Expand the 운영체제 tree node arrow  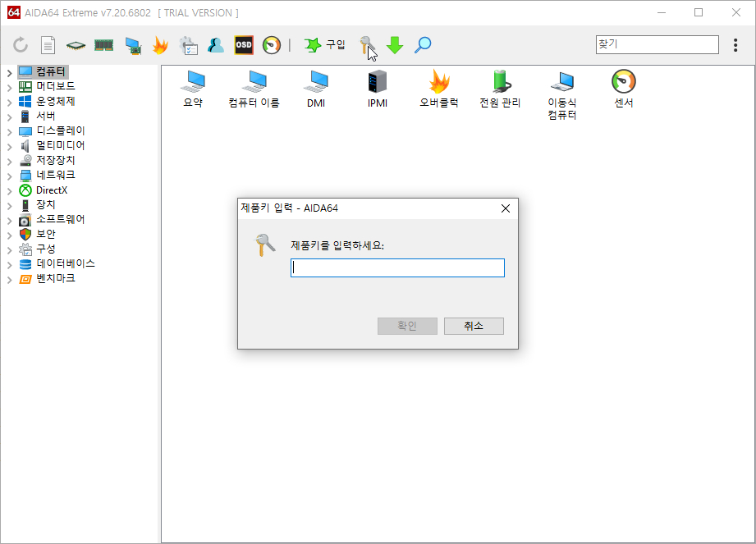[x=9, y=102]
